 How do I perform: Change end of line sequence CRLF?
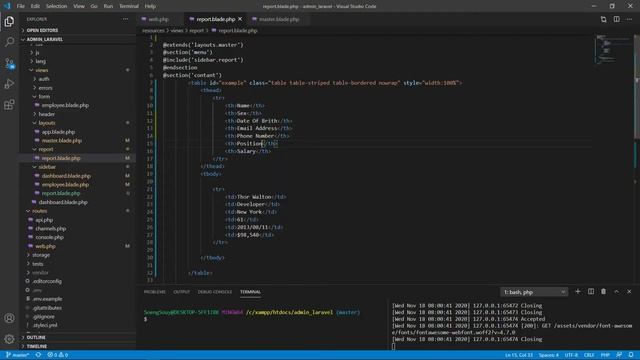pos(589,355)
